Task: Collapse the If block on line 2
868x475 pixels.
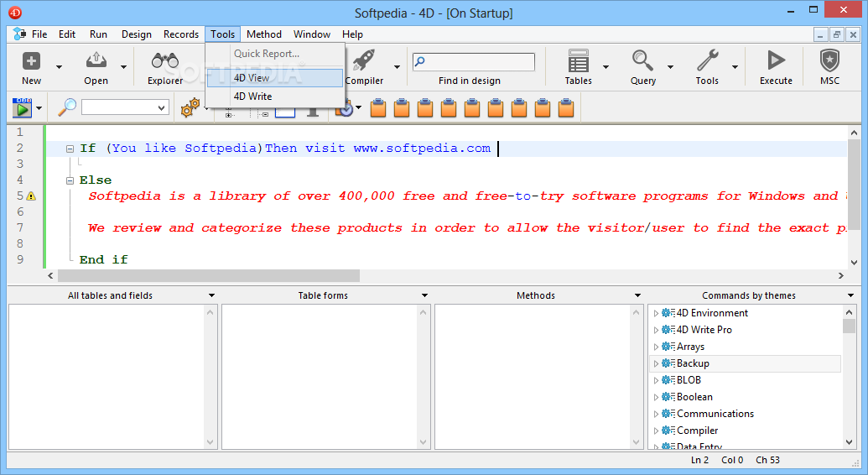Action: point(70,149)
